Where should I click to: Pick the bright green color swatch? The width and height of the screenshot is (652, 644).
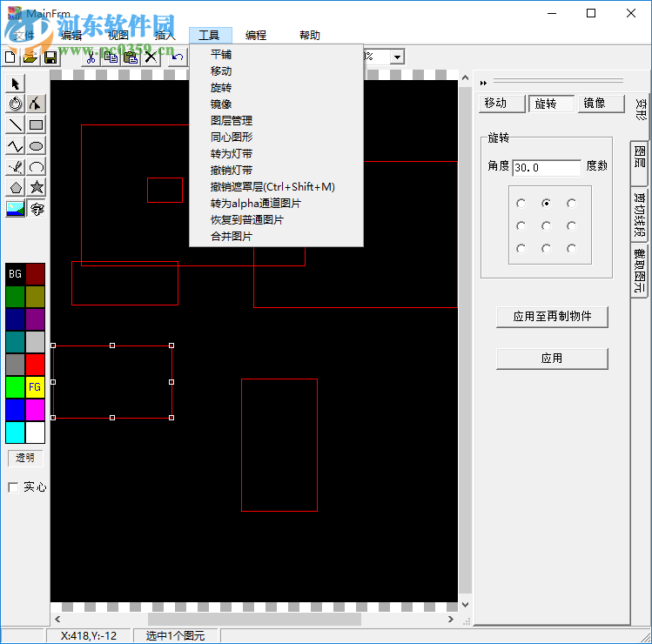(x=16, y=387)
